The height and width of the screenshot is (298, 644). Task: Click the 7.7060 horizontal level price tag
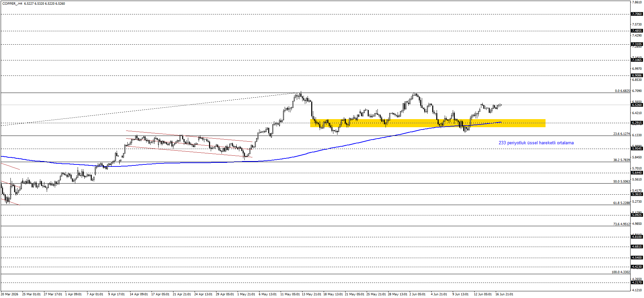(637, 14)
